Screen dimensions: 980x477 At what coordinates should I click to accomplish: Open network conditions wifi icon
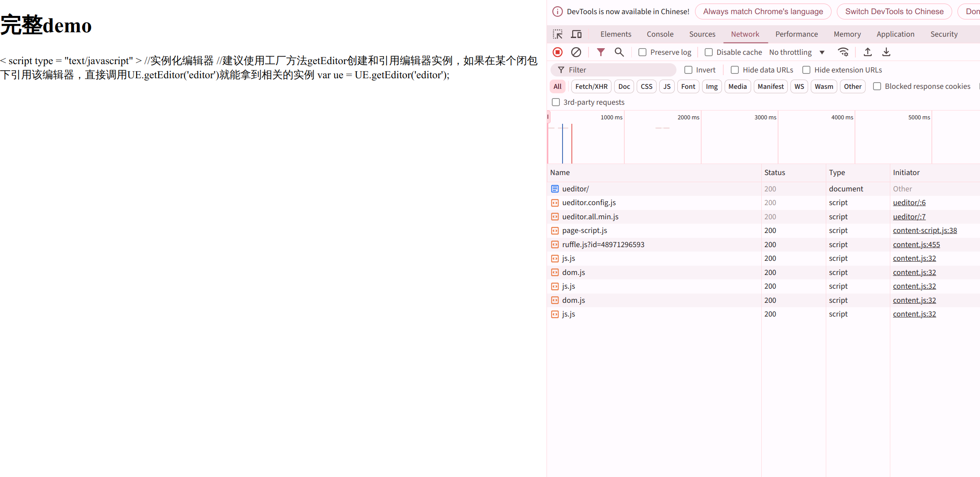(x=843, y=52)
